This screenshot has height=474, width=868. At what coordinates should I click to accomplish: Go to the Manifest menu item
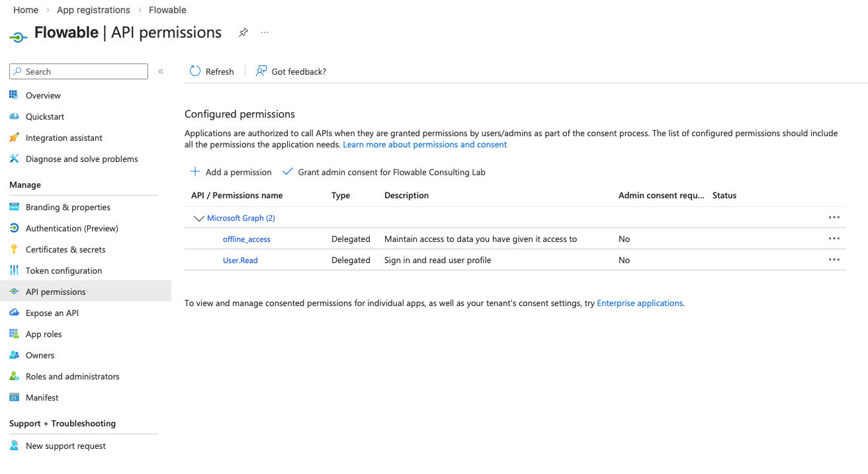pyautogui.click(x=42, y=397)
